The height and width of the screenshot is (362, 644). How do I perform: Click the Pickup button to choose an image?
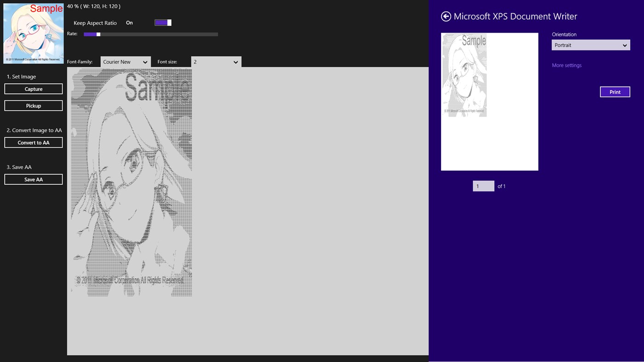tap(33, 105)
